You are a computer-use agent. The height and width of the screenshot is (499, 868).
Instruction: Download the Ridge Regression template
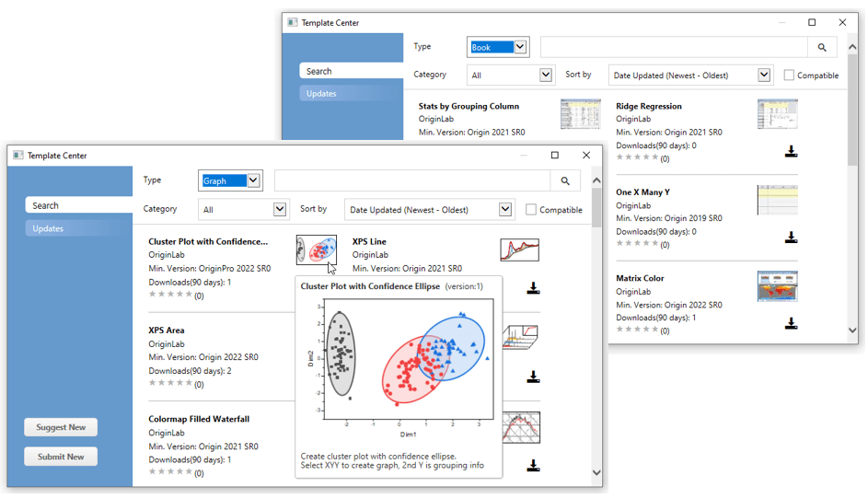pos(791,151)
